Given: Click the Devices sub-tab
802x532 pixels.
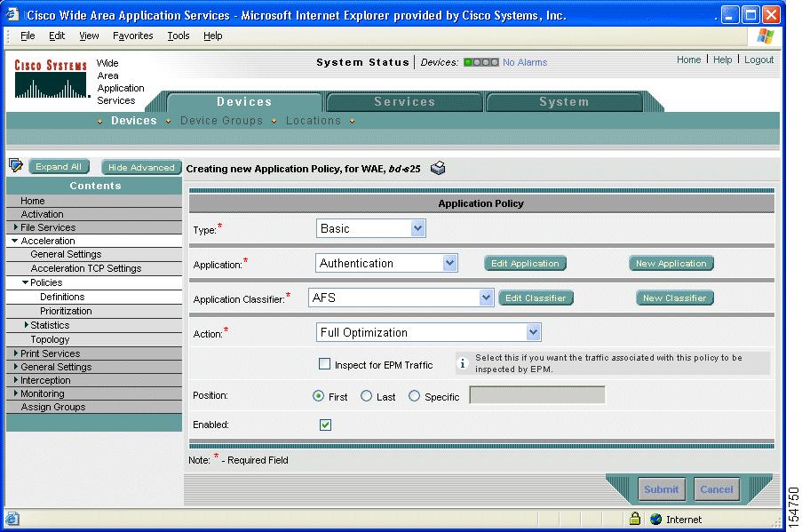Looking at the screenshot, I should [x=134, y=121].
